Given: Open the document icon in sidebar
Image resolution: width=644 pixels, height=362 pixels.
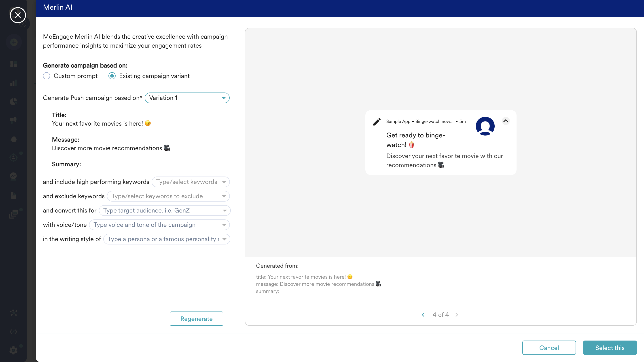Looking at the screenshot, I should click(x=13, y=195).
